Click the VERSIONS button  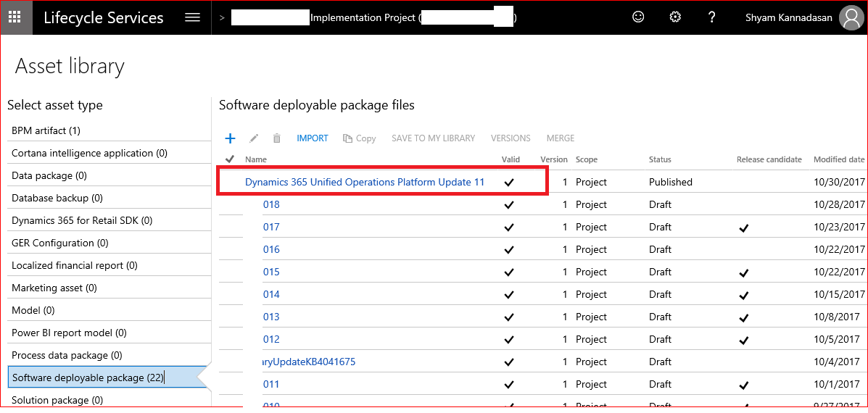click(x=511, y=138)
